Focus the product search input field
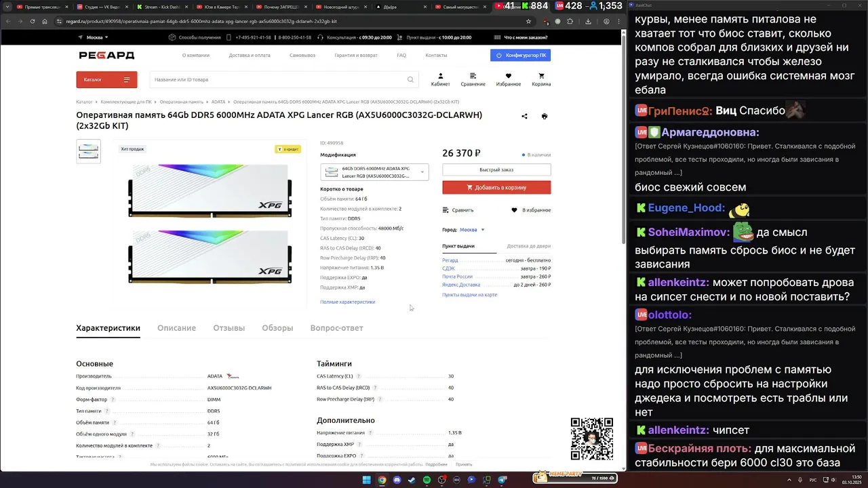The image size is (868, 488). coord(283,79)
